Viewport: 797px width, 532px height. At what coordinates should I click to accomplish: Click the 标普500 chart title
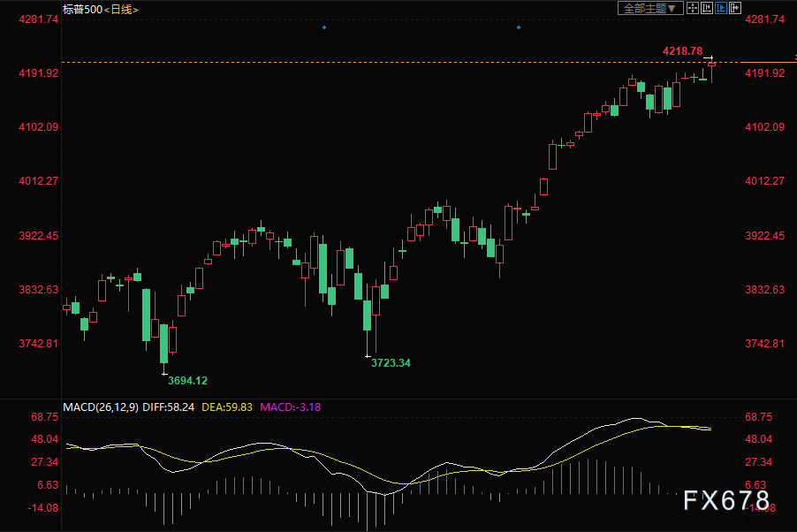pyautogui.click(x=82, y=9)
